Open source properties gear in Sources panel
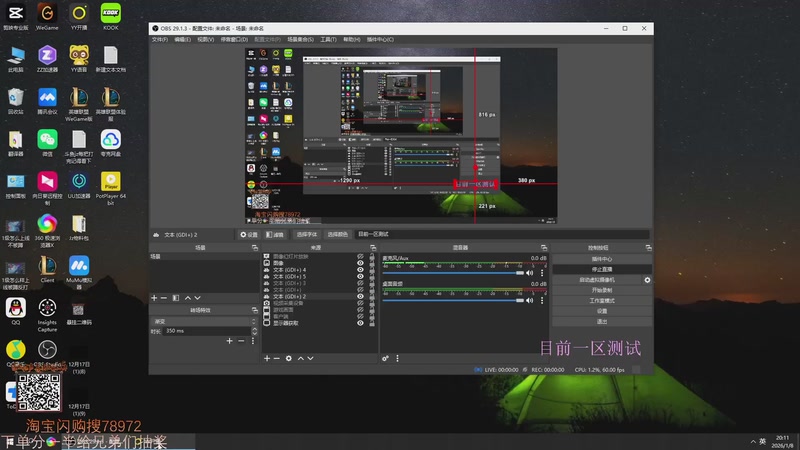The height and width of the screenshot is (450, 800). (x=289, y=359)
